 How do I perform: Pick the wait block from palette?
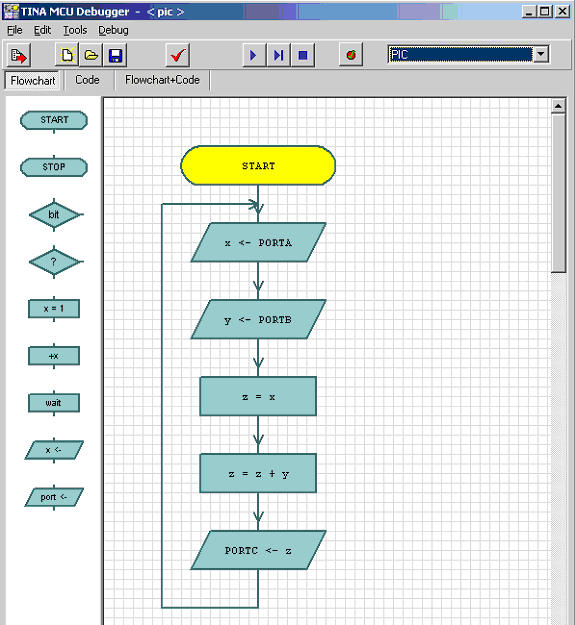pos(54,403)
